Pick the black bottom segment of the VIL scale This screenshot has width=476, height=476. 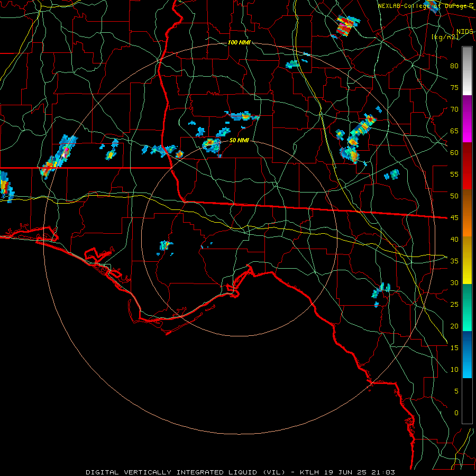467,401
